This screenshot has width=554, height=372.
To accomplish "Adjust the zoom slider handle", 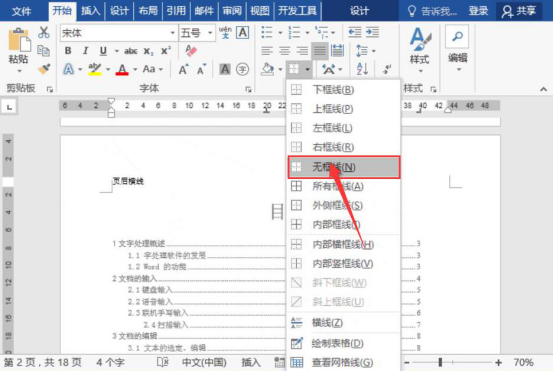I will [440, 362].
